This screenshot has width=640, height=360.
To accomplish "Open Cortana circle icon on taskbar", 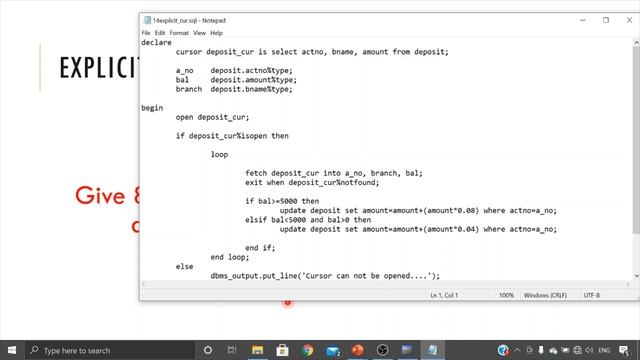I will click(x=208, y=350).
